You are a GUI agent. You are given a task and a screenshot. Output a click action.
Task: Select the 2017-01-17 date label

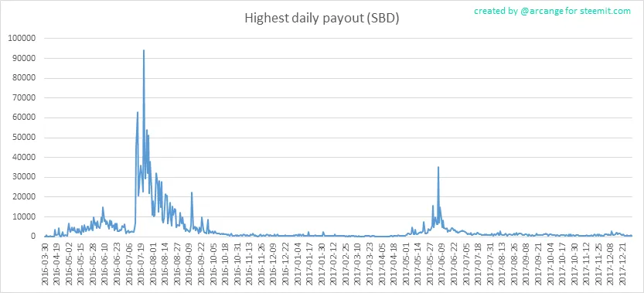(308, 264)
